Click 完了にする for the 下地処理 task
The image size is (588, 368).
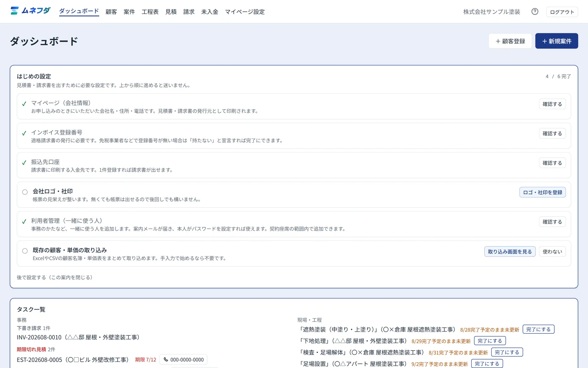click(x=490, y=341)
